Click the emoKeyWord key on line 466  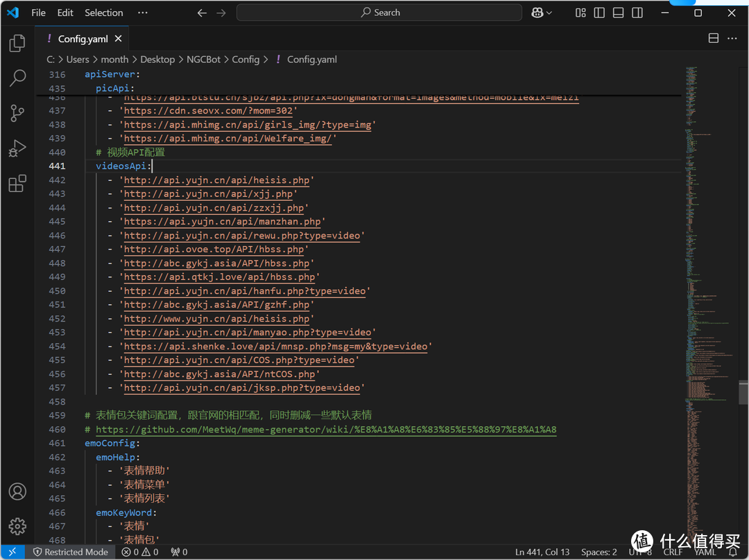(123, 512)
